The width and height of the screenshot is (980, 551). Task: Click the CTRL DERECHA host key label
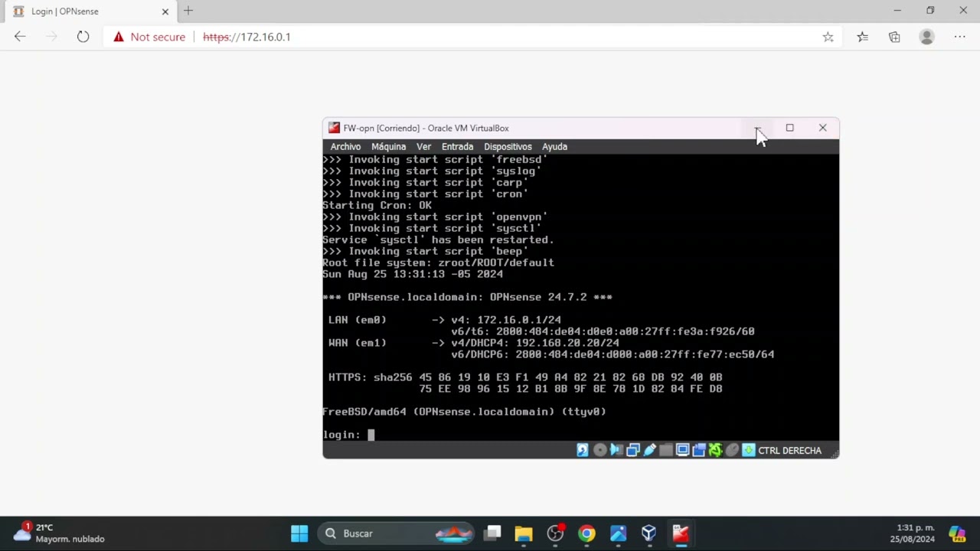coord(789,451)
